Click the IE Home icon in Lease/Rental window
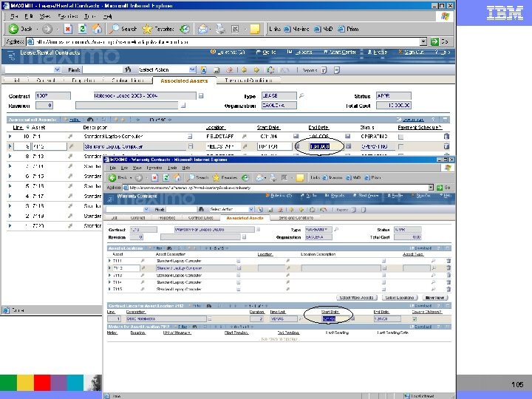 (97, 29)
